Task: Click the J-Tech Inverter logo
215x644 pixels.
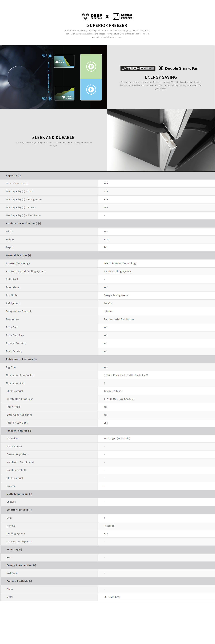Action: pyautogui.click(x=138, y=68)
